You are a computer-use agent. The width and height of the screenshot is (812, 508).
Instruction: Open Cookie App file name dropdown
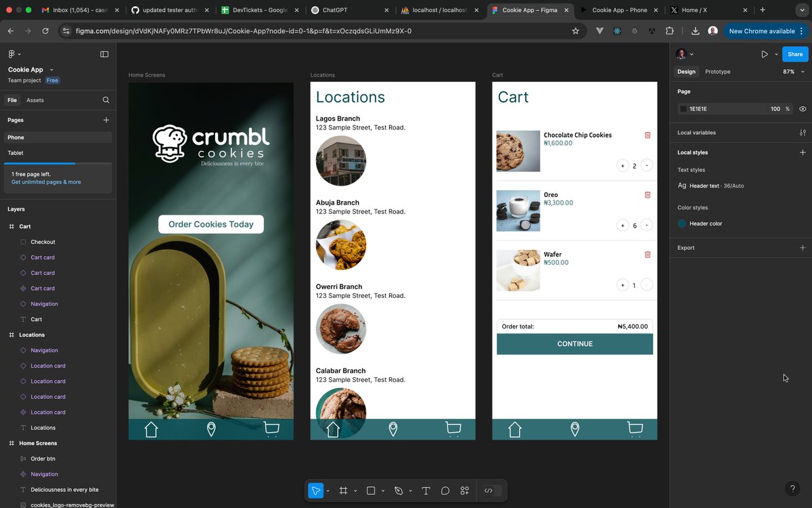(x=51, y=70)
